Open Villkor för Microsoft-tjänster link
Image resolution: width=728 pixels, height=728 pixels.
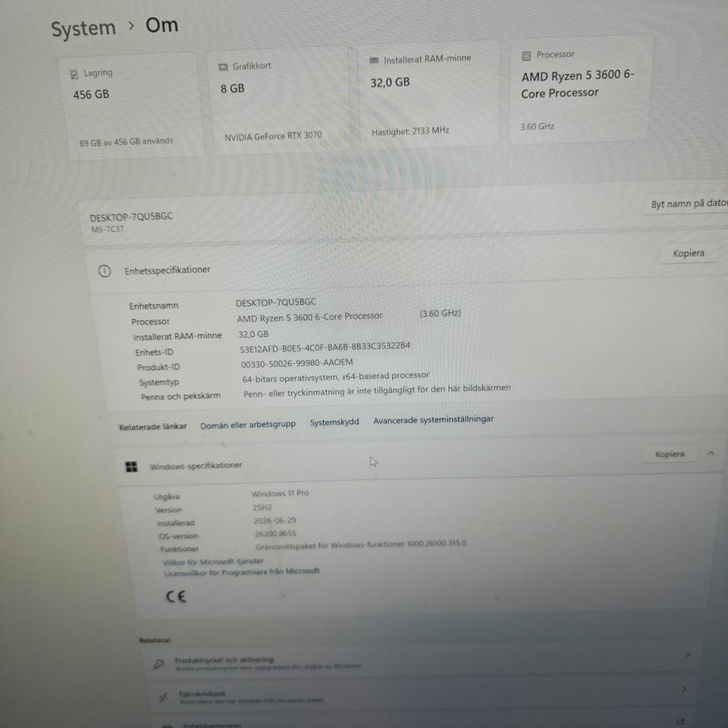pos(213,561)
